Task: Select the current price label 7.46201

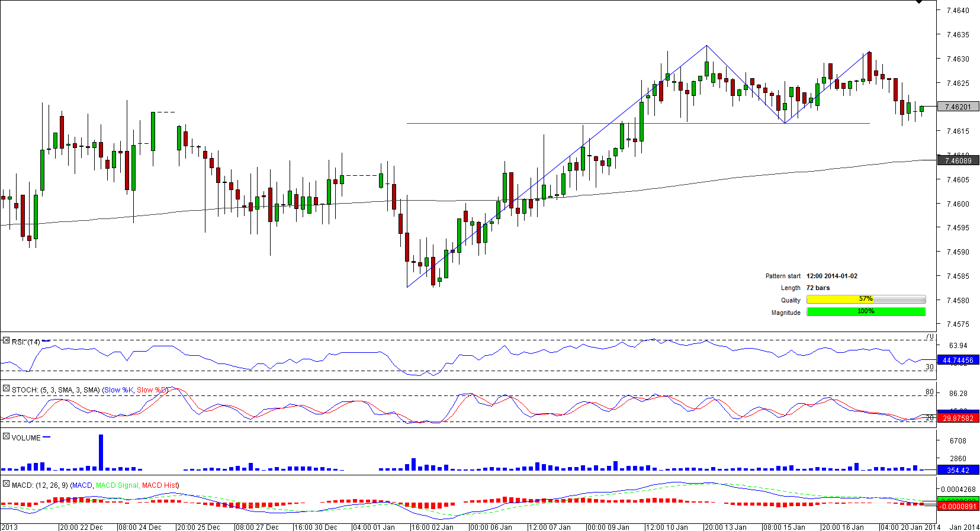Action: 957,107
